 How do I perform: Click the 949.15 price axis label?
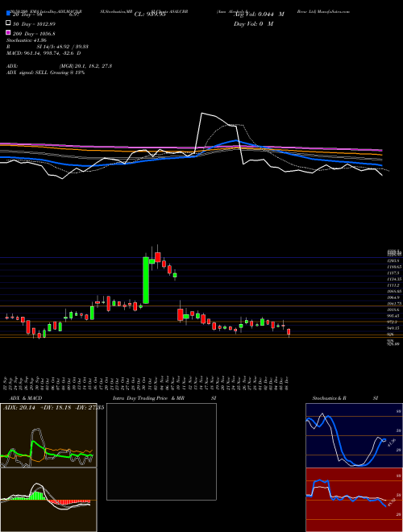395,328
